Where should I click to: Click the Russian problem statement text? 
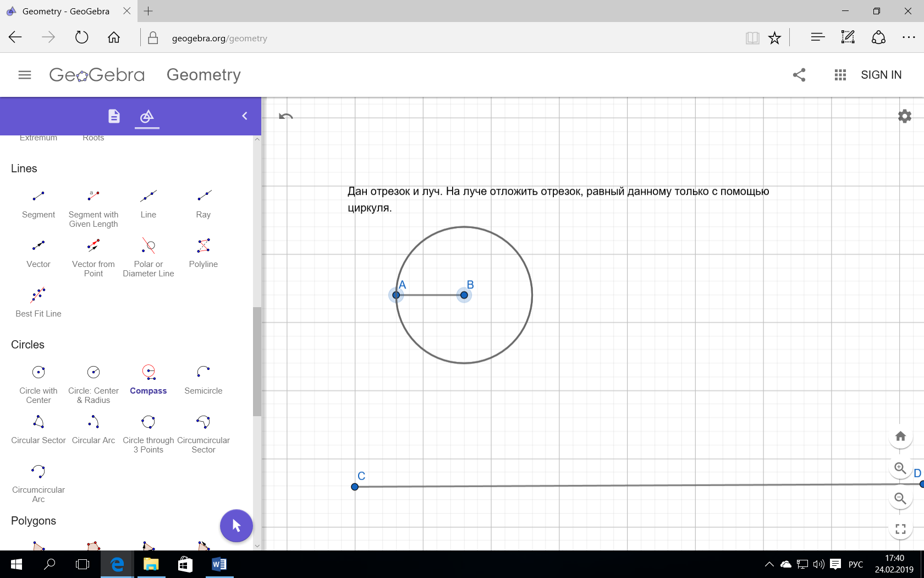[x=558, y=199]
